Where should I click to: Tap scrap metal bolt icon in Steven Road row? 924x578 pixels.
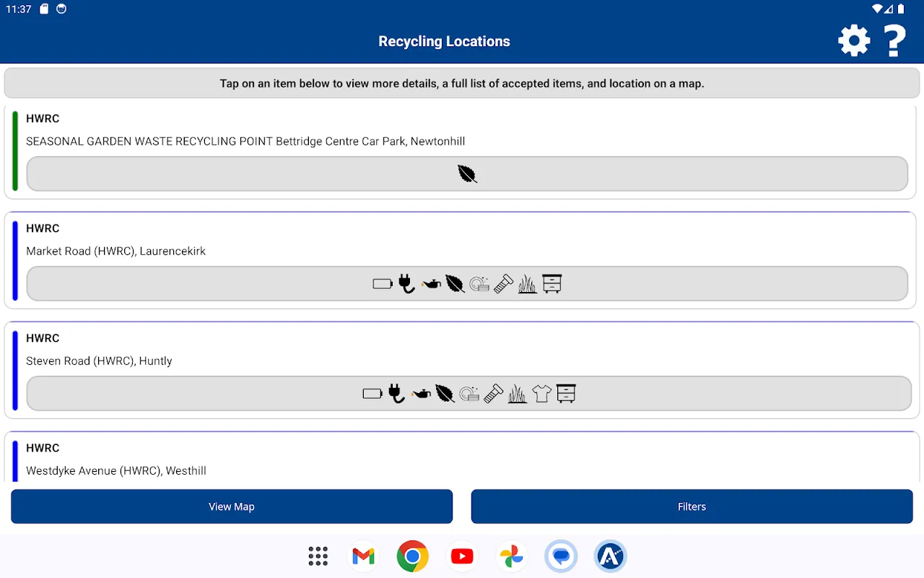coord(493,394)
